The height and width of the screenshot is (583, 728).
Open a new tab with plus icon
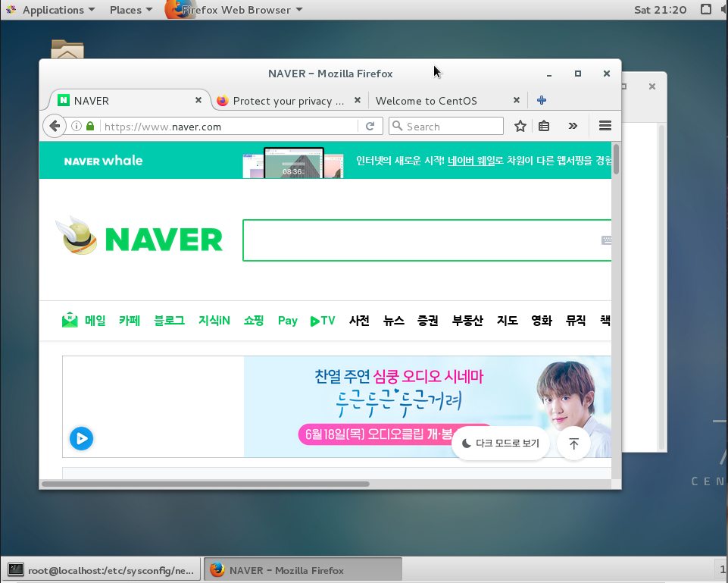(542, 100)
